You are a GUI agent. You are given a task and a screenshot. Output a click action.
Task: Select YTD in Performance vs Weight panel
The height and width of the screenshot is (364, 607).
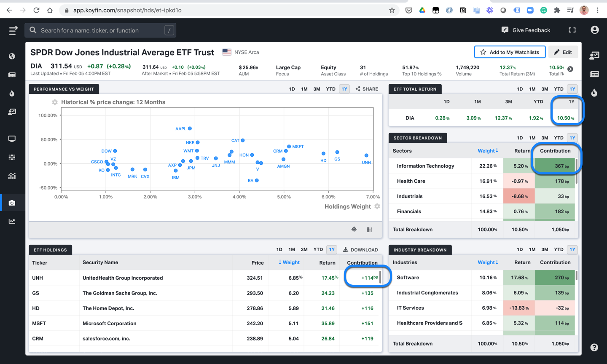click(331, 89)
